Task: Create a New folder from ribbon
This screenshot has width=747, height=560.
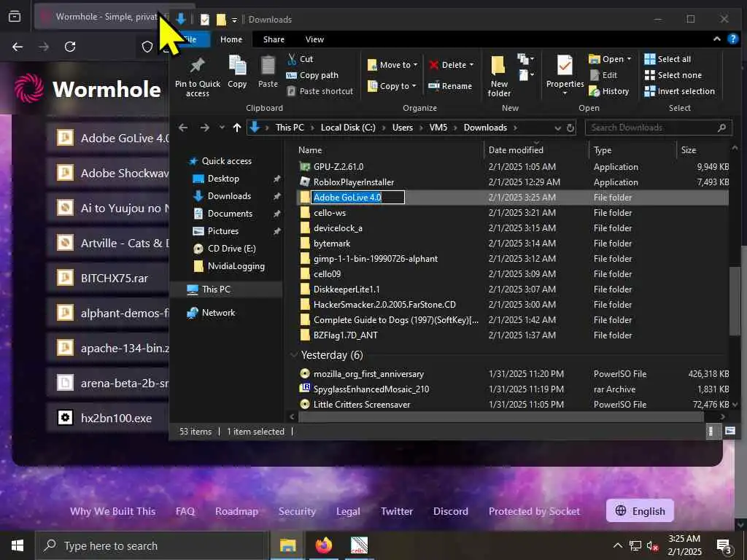Action: (x=498, y=76)
